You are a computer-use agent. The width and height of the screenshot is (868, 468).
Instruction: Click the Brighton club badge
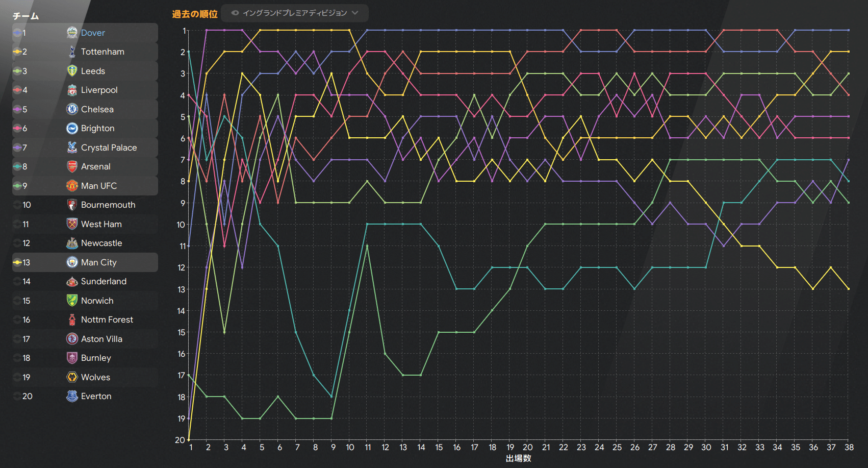click(72, 128)
